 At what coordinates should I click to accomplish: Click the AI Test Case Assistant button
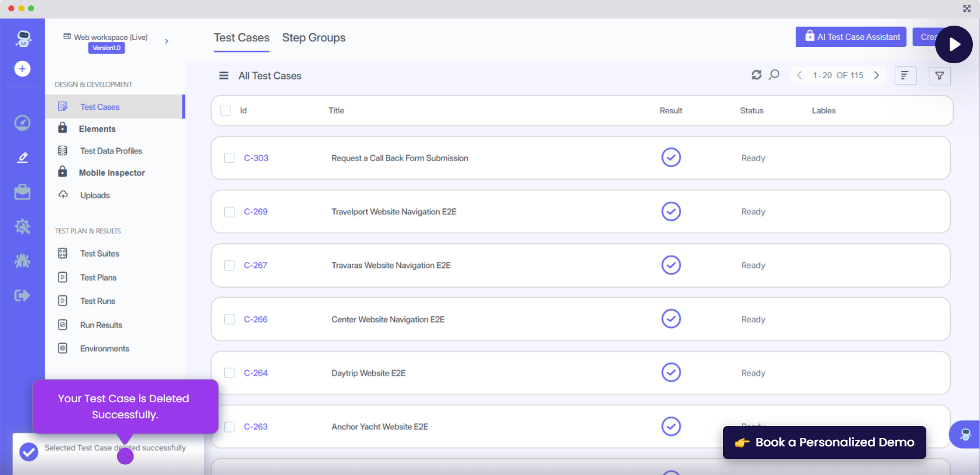[x=851, y=37]
